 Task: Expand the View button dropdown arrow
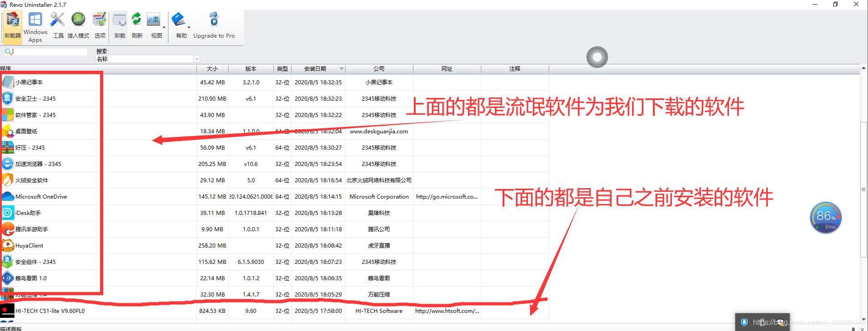point(164,27)
